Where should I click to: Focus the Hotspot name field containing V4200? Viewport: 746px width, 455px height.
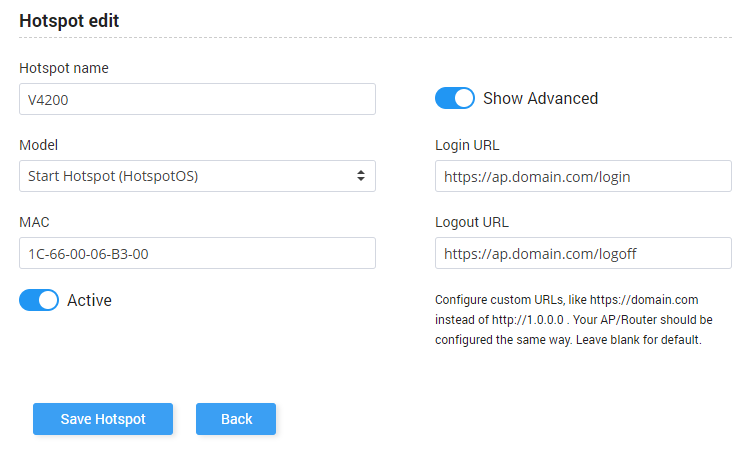197,99
